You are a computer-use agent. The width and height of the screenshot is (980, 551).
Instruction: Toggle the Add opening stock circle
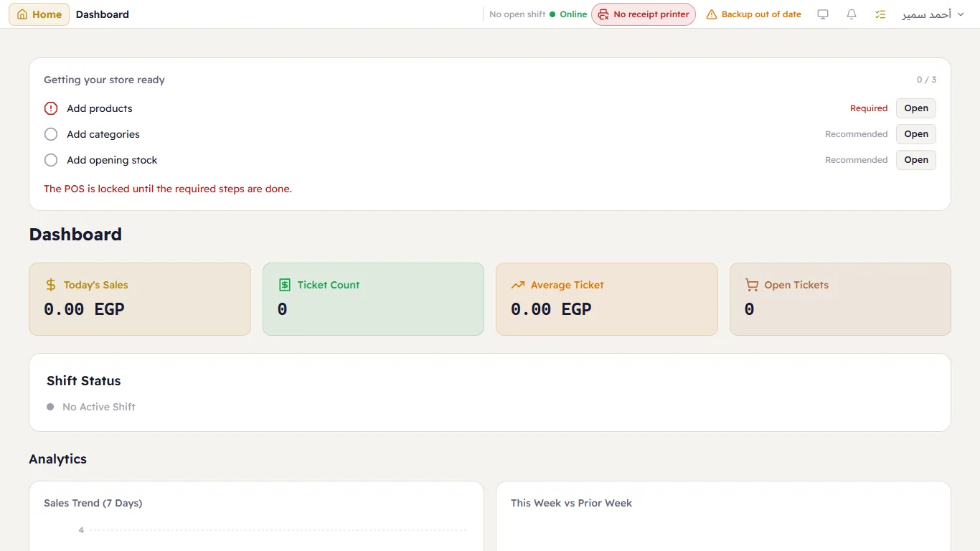51,160
